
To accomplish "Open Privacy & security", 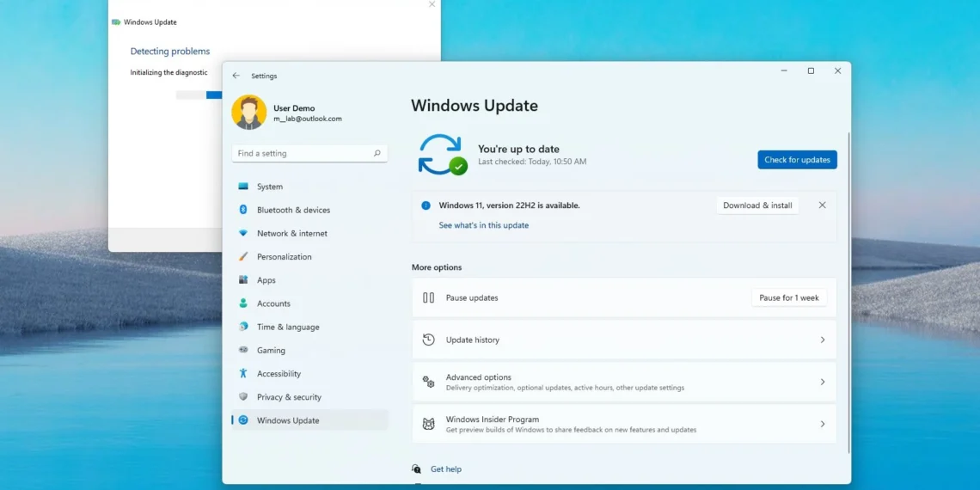I will click(310, 397).
